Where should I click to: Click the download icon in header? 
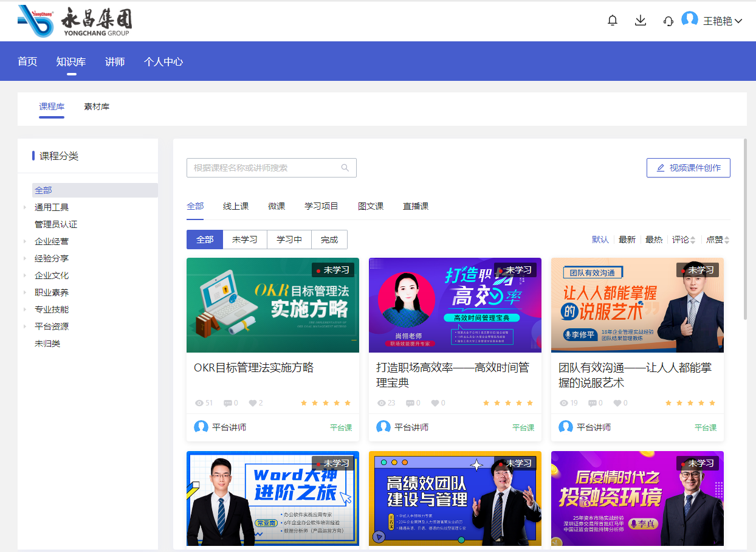point(640,21)
